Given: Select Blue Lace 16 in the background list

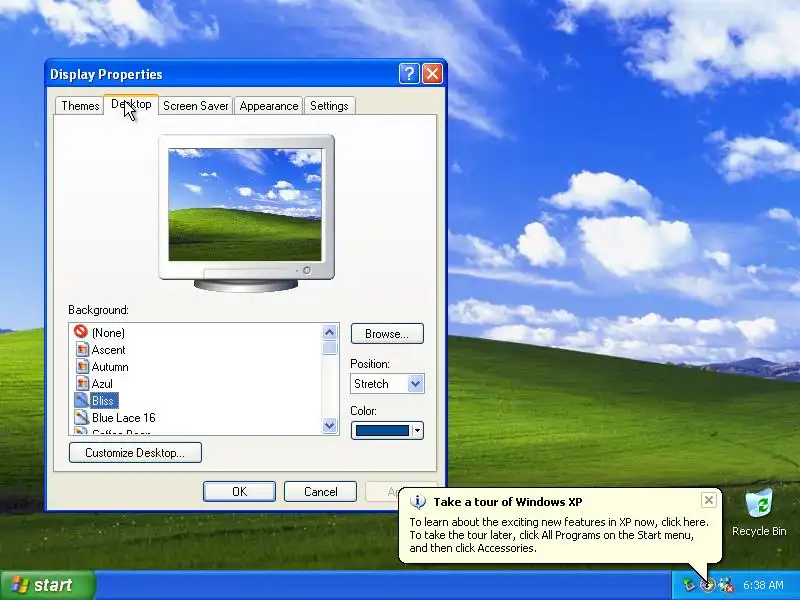Looking at the screenshot, I should pos(123,418).
